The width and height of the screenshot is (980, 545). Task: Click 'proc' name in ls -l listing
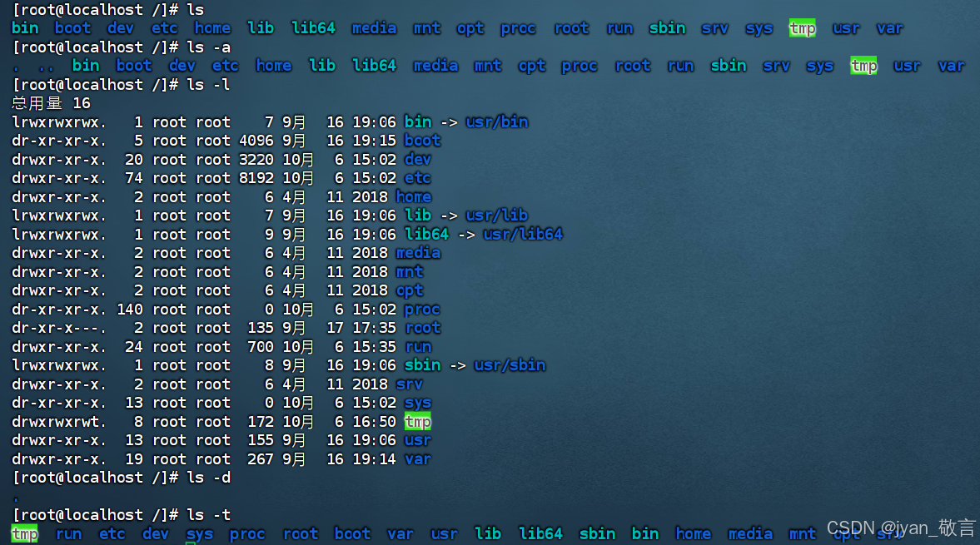(422, 310)
